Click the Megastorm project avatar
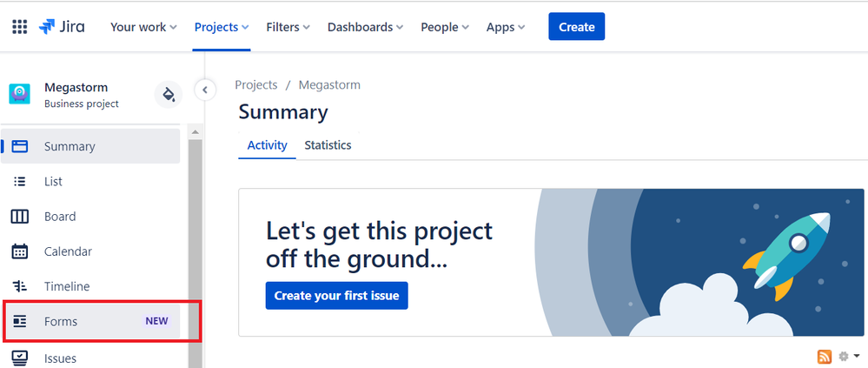This screenshot has height=368, width=868. (19, 94)
